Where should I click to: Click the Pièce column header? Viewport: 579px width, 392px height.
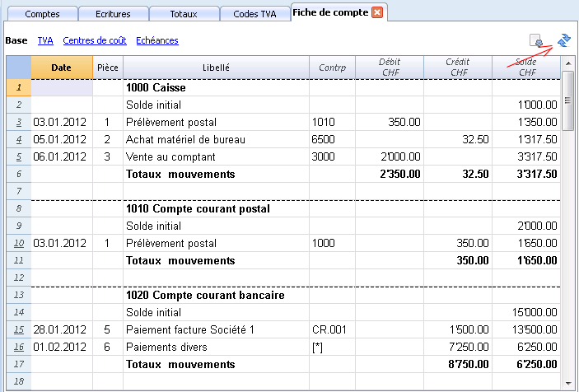[x=107, y=68]
